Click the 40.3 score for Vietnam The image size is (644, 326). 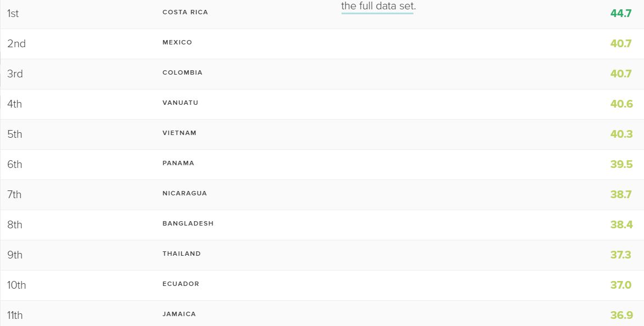click(621, 134)
